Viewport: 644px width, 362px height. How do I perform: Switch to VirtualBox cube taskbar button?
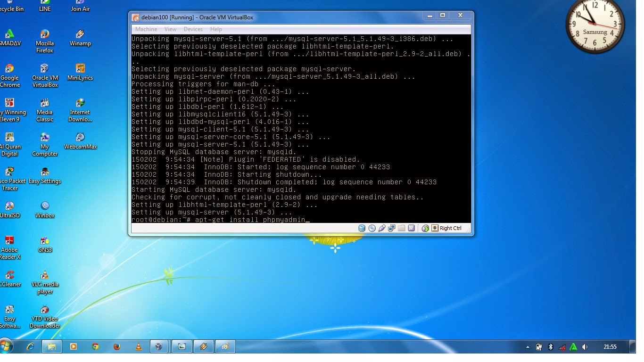[x=159, y=346]
